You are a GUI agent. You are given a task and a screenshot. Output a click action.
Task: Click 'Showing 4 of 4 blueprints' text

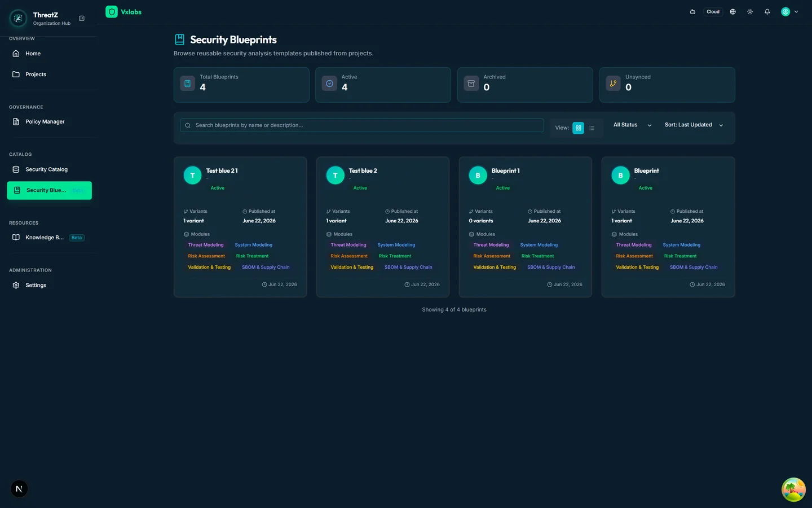454,310
